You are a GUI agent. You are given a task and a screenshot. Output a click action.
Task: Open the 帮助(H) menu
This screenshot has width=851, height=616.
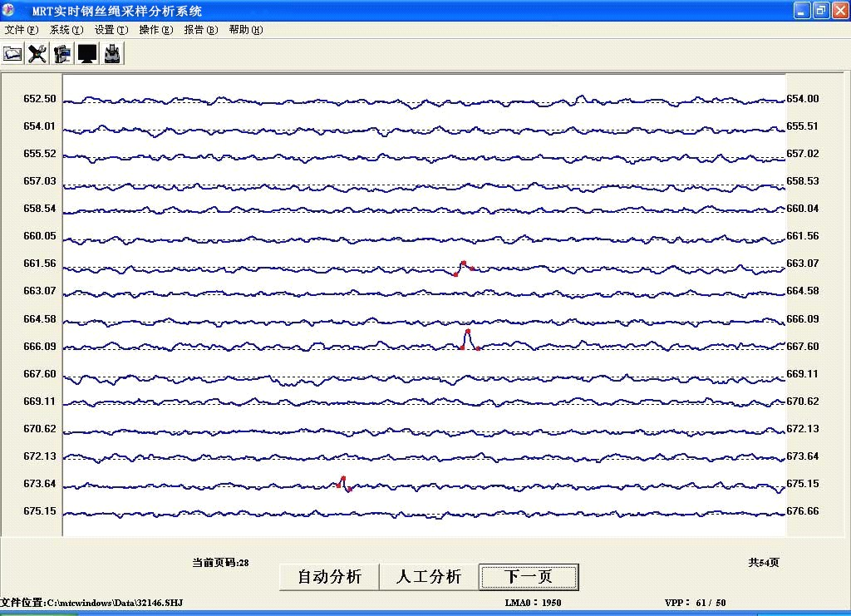click(245, 30)
